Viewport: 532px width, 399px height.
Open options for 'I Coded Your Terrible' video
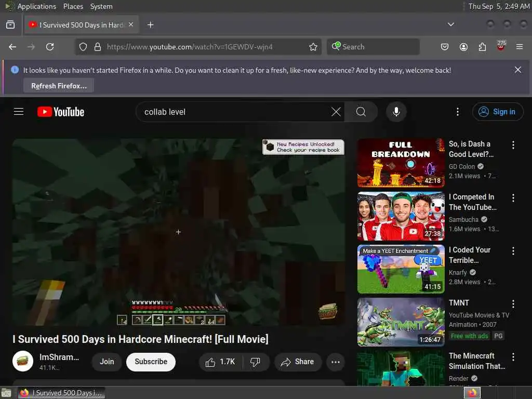513,251
